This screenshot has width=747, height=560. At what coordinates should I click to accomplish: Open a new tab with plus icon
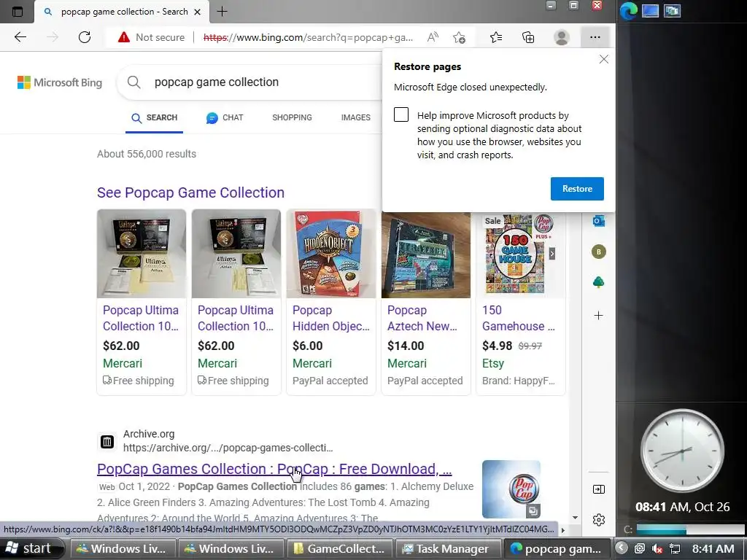(x=222, y=12)
